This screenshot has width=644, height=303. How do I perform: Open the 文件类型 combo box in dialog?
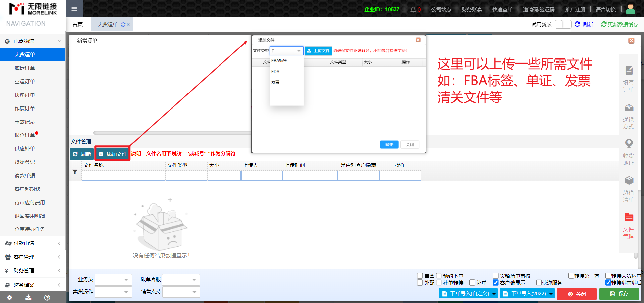pos(286,51)
